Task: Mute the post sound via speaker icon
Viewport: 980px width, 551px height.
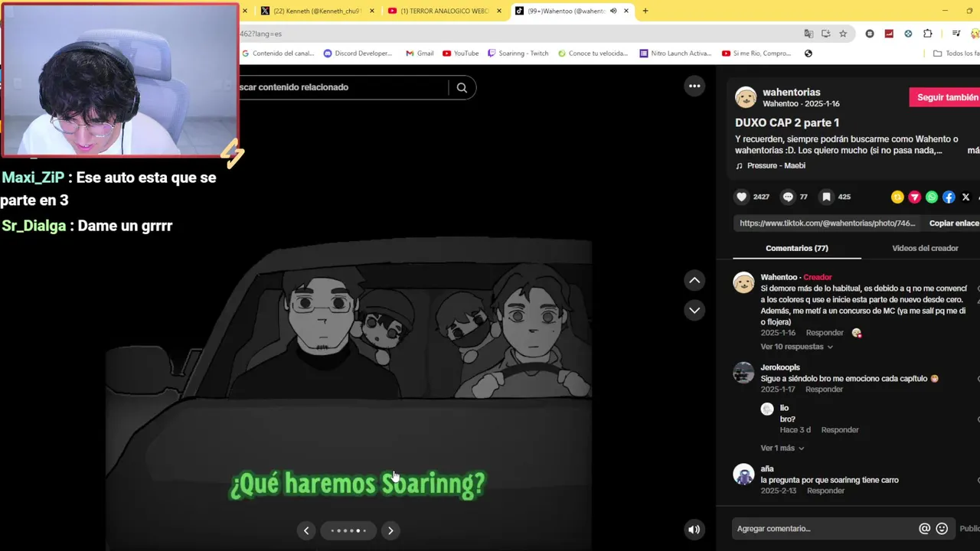Action: tap(694, 529)
